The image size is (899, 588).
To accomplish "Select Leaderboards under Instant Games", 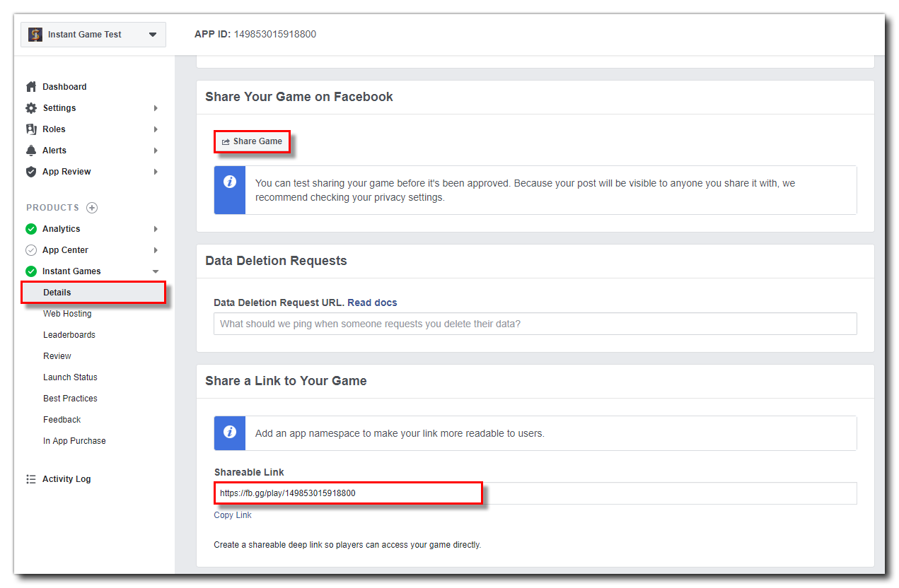I will [69, 335].
